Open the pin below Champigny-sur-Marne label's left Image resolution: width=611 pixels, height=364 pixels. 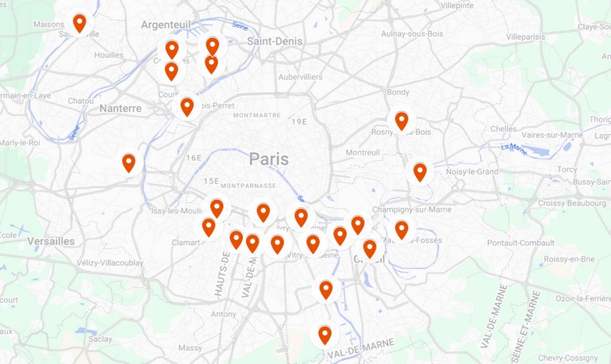click(x=358, y=225)
